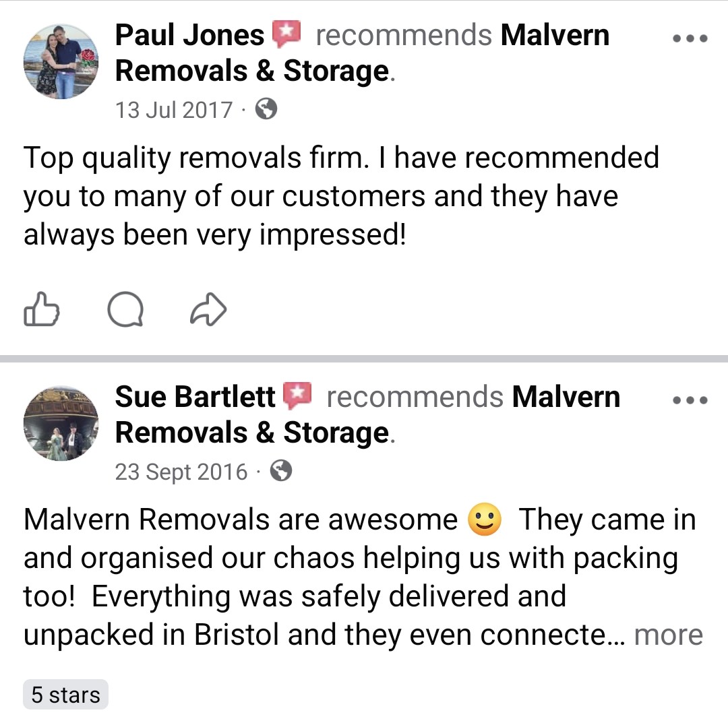Like Paul Jones's review with thumbs-up icon
Screen dimensions: 728x727
pyautogui.click(x=41, y=309)
